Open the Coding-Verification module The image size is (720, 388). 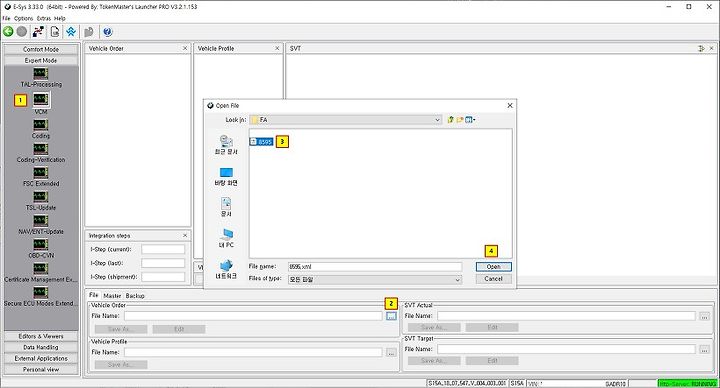point(41,153)
